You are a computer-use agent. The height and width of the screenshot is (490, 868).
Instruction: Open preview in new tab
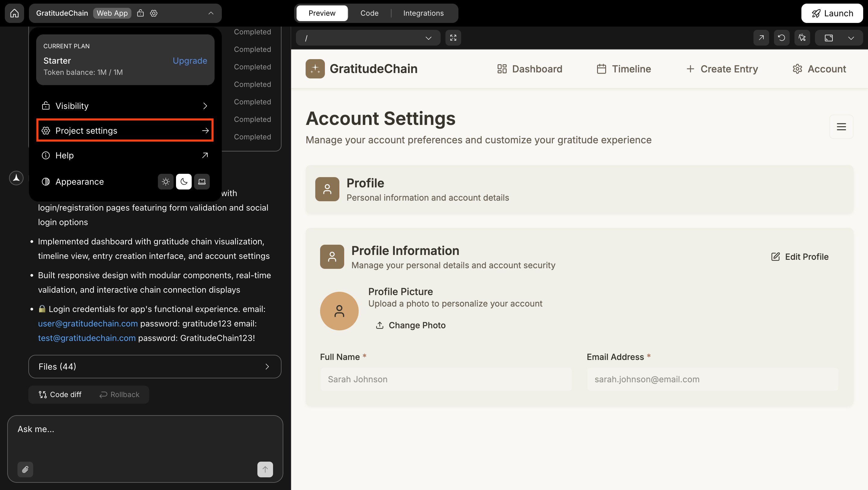[x=761, y=37]
